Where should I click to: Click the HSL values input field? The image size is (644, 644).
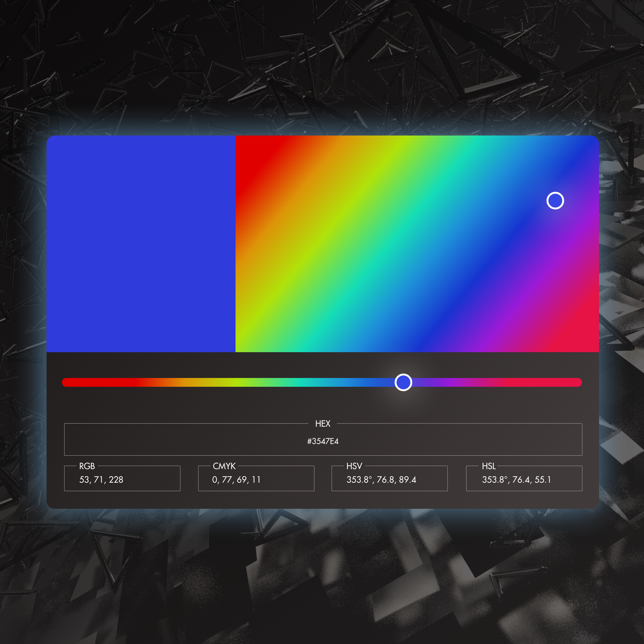[x=524, y=479]
